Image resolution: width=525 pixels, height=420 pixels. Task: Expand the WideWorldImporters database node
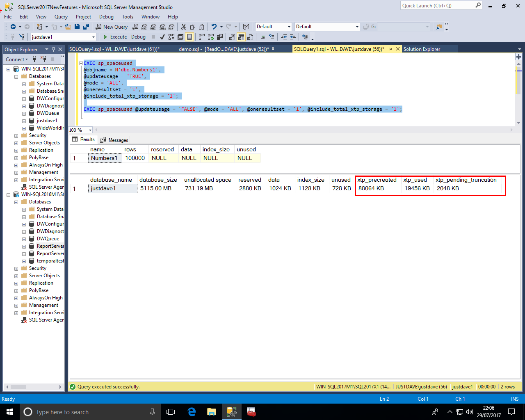[x=24, y=128]
